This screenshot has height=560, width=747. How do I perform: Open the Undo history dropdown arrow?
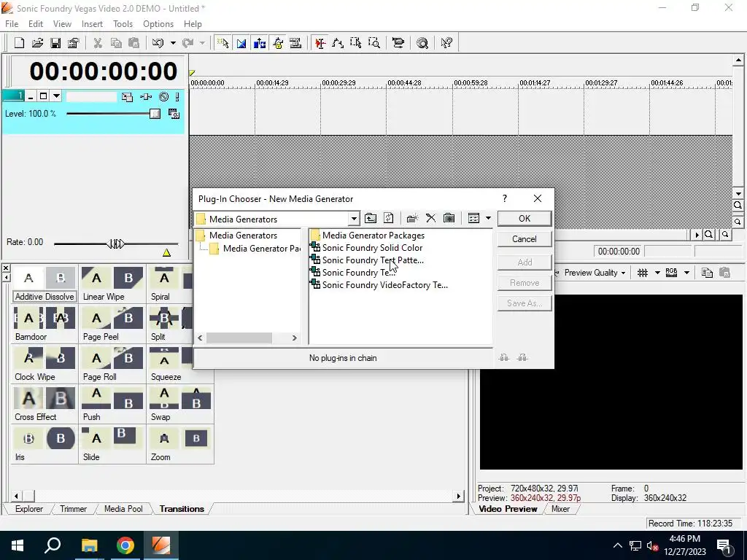(x=173, y=43)
